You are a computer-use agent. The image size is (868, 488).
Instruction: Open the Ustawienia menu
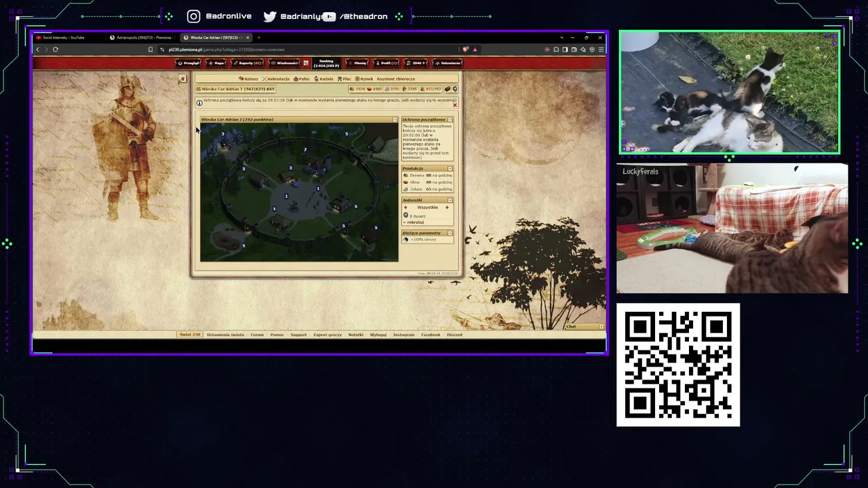click(x=449, y=63)
